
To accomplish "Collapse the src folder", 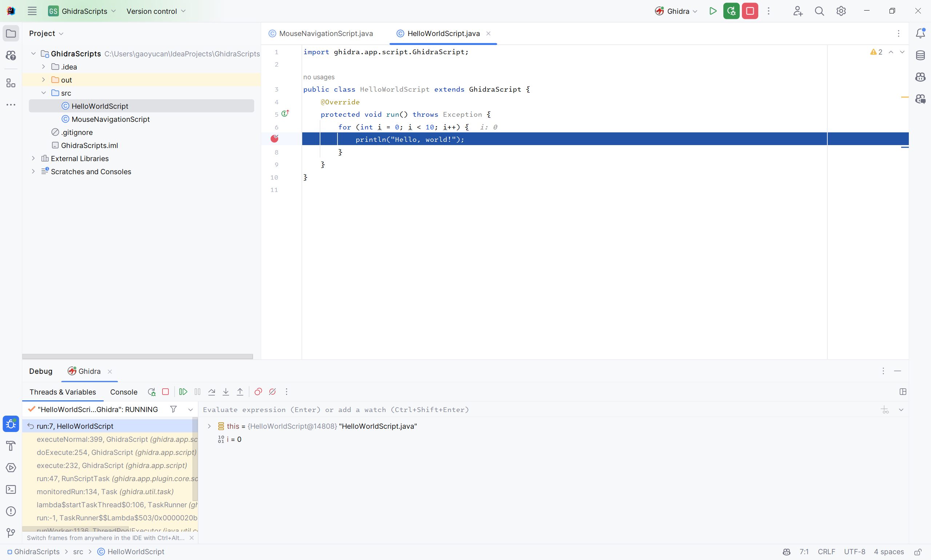I will 43,93.
